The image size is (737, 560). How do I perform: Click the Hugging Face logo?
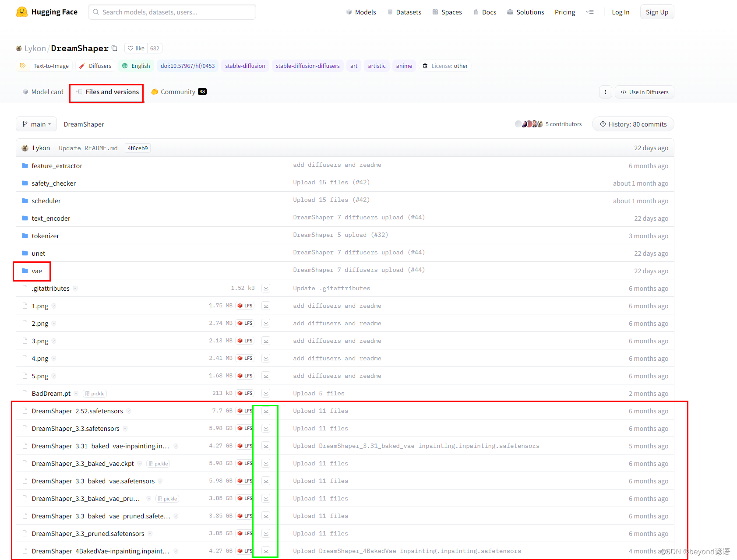click(47, 12)
